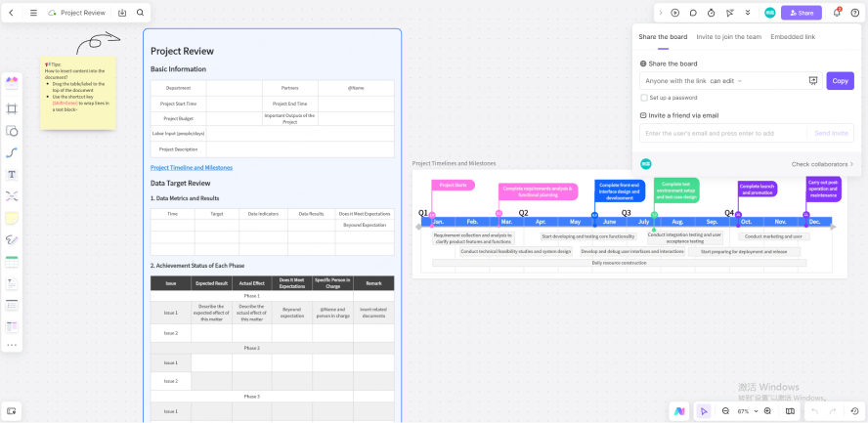
Task: Open the bottom-left panel icon
Action: pos(11,411)
